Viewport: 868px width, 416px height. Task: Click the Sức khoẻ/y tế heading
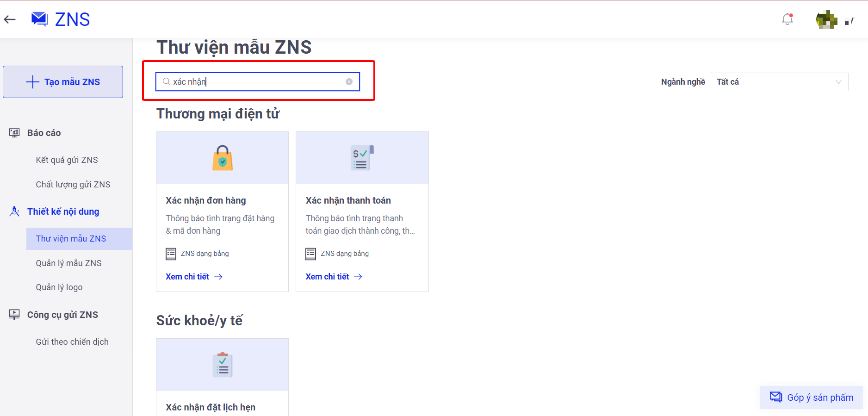(199, 321)
